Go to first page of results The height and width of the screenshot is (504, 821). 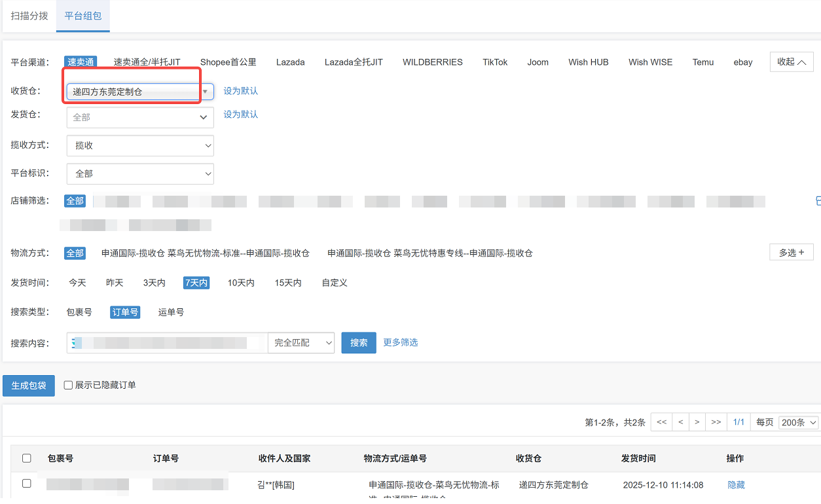point(661,422)
